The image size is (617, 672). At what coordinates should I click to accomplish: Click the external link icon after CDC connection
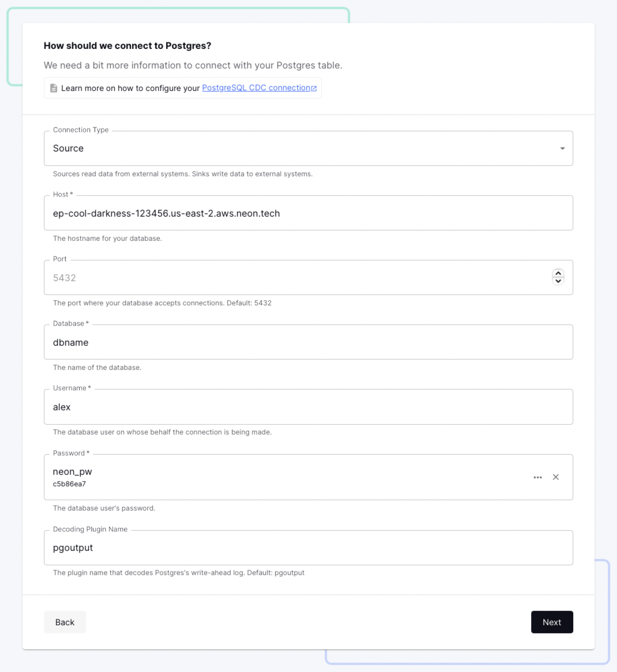click(314, 88)
